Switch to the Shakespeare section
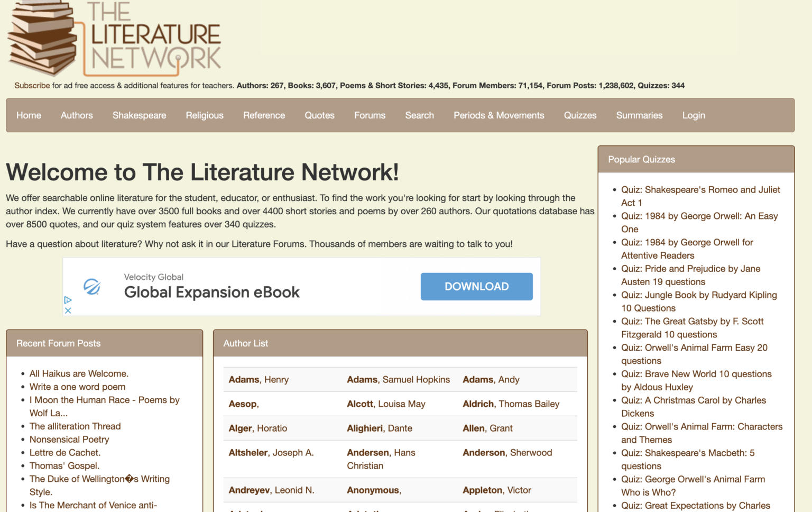812x512 pixels. pos(139,115)
